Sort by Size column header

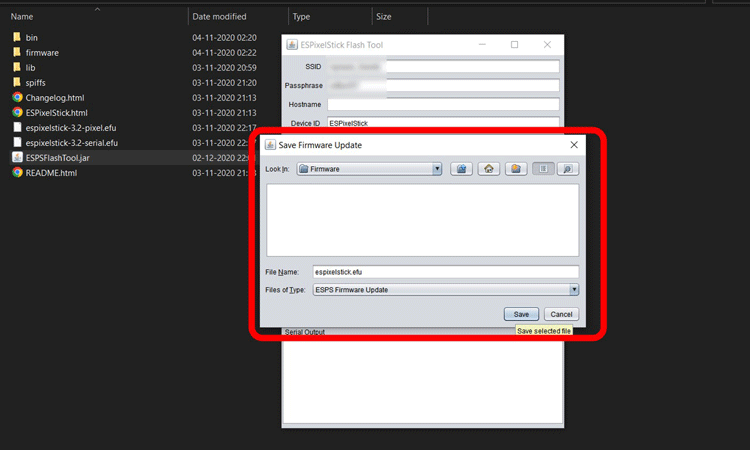pyautogui.click(x=384, y=16)
